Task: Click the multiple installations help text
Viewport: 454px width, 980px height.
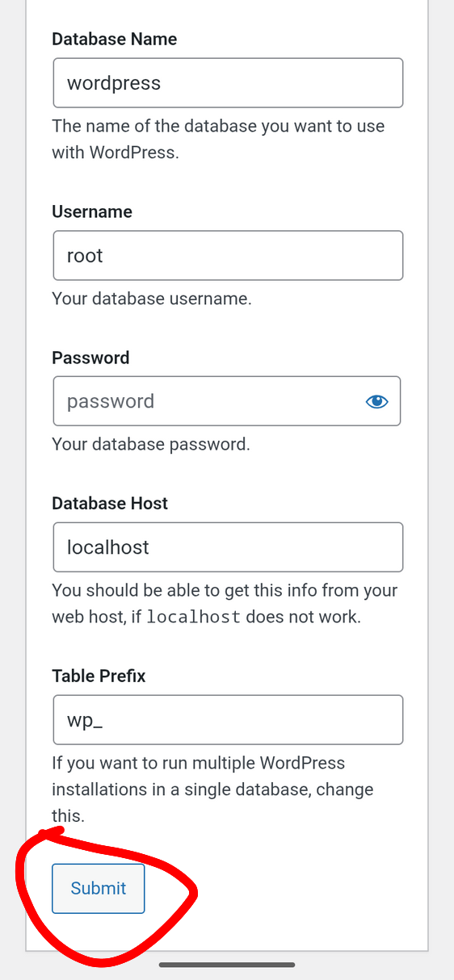Action: click(x=212, y=789)
